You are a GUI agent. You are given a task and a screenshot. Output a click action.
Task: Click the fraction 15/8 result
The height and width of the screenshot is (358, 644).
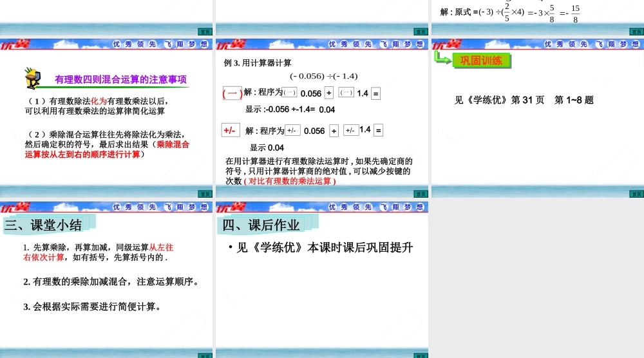tap(575, 14)
